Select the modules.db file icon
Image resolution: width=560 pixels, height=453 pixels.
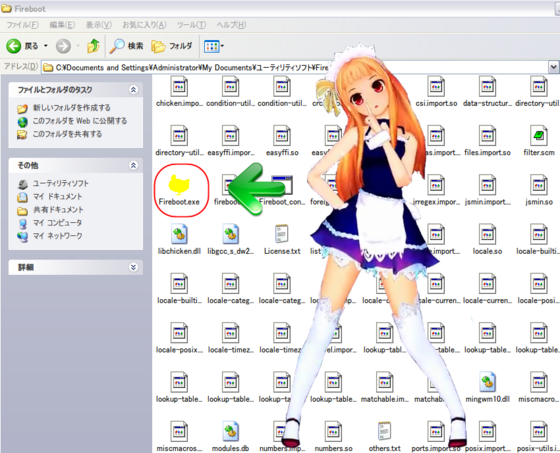pos(230,432)
